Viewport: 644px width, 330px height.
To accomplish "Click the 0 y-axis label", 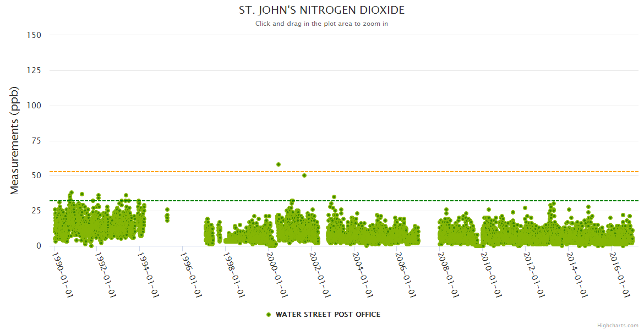I will (x=39, y=246).
